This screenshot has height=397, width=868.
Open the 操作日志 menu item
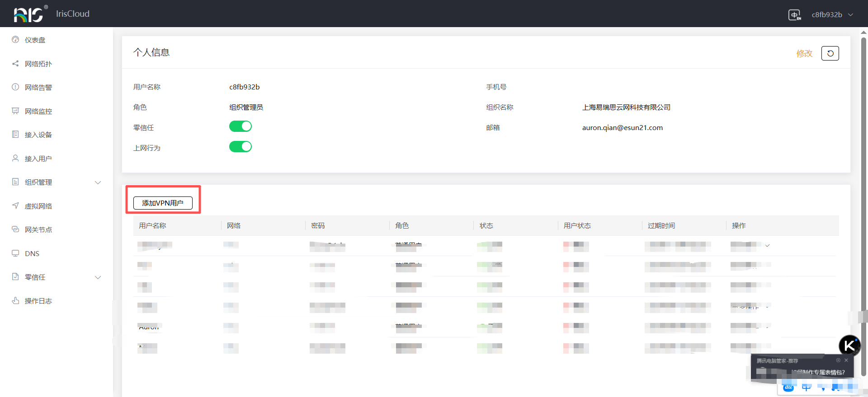click(x=38, y=301)
